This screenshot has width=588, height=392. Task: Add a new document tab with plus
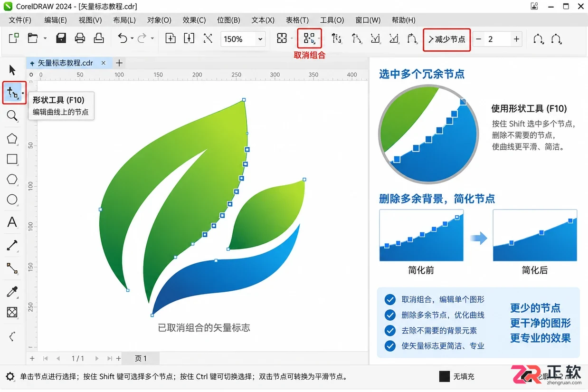coord(119,63)
